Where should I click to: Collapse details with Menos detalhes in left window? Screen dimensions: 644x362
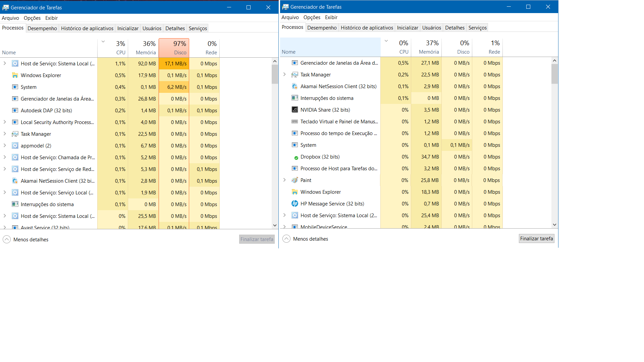(x=25, y=239)
